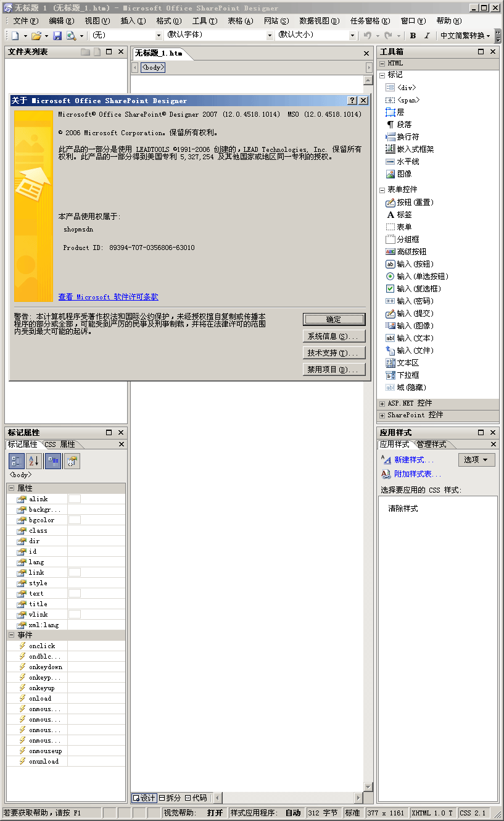Viewport: 504px width, 821px height.
Task: Choose the 输入(文件) file input icon
Action: [390, 351]
